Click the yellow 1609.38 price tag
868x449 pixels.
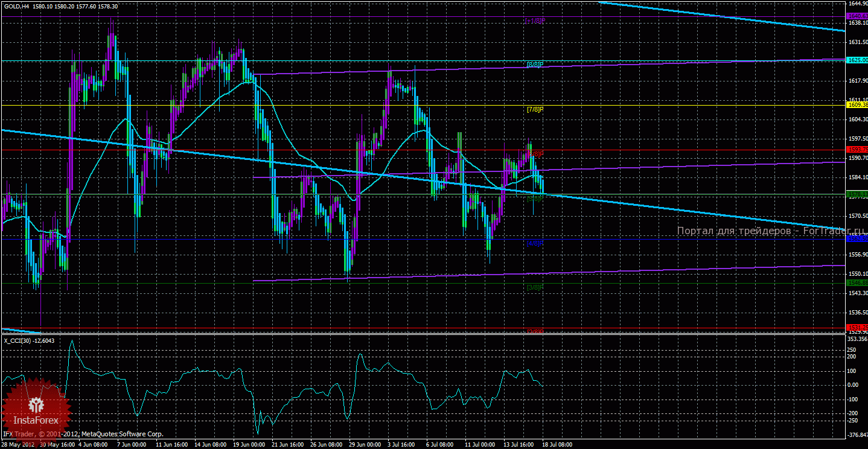tap(857, 105)
